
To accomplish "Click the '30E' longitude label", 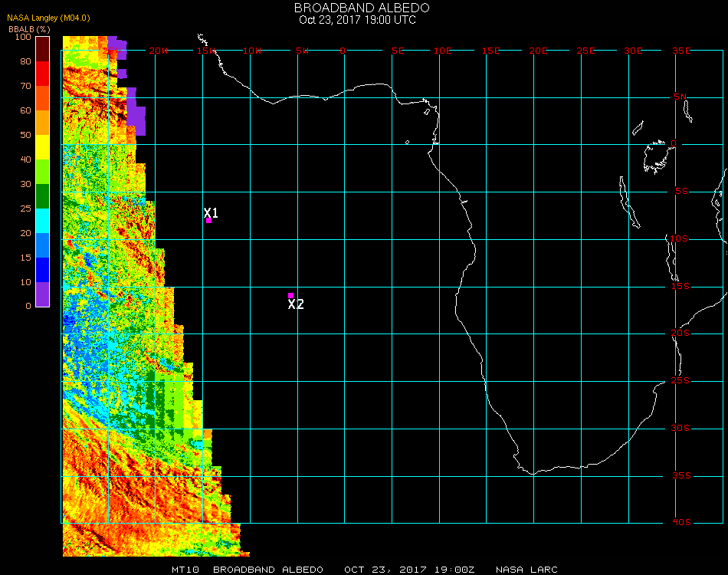I will 633,51.
